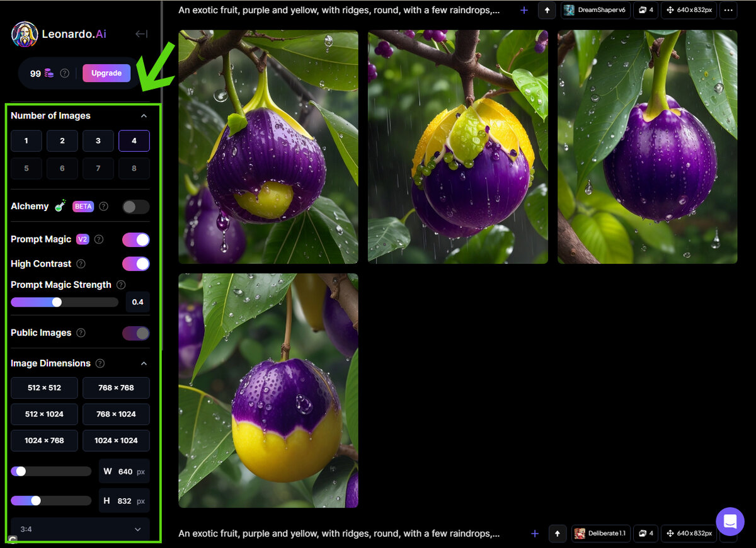Image resolution: width=756 pixels, height=548 pixels.
Task: Click the image count 4 badge in top generation
Action: pos(646,11)
